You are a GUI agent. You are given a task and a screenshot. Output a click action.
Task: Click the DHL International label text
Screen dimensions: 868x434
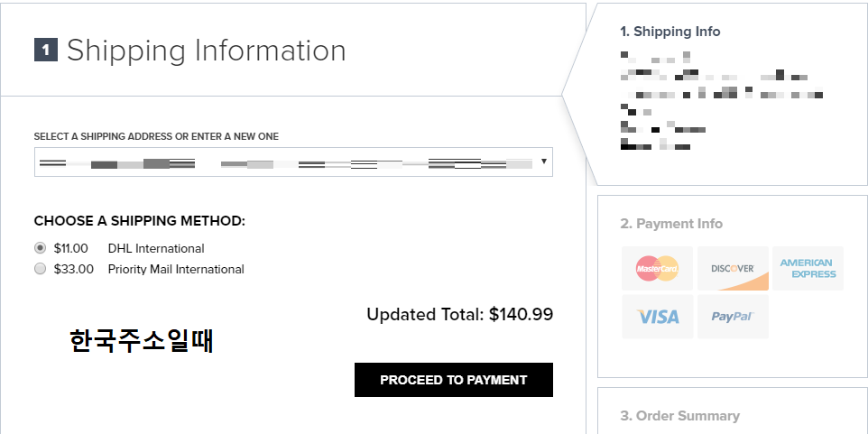[x=156, y=248]
